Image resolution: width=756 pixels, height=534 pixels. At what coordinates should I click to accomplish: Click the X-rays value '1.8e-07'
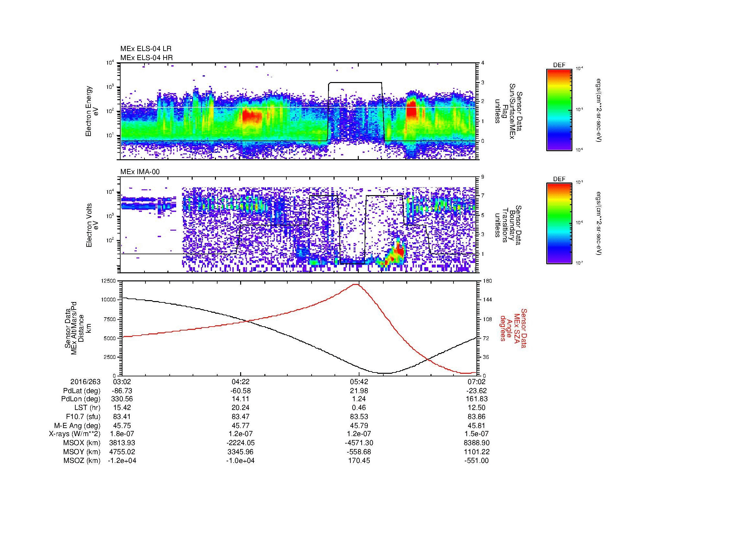pyautogui.click(x=122, y=434)
